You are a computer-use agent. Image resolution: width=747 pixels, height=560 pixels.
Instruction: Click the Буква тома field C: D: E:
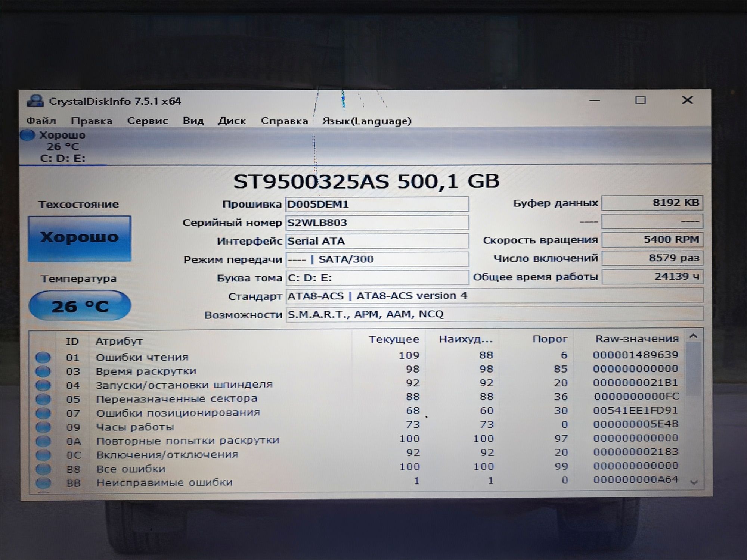tap(377, 277)
